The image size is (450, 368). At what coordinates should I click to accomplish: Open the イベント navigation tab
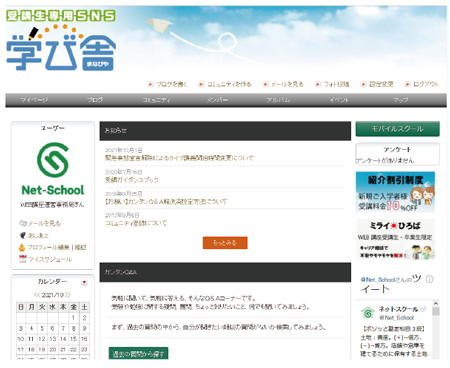click(x=339, y=100)
